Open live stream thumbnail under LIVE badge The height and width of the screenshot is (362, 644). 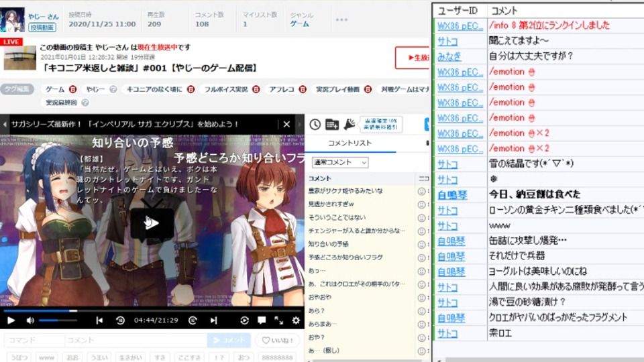coord(19,58)
